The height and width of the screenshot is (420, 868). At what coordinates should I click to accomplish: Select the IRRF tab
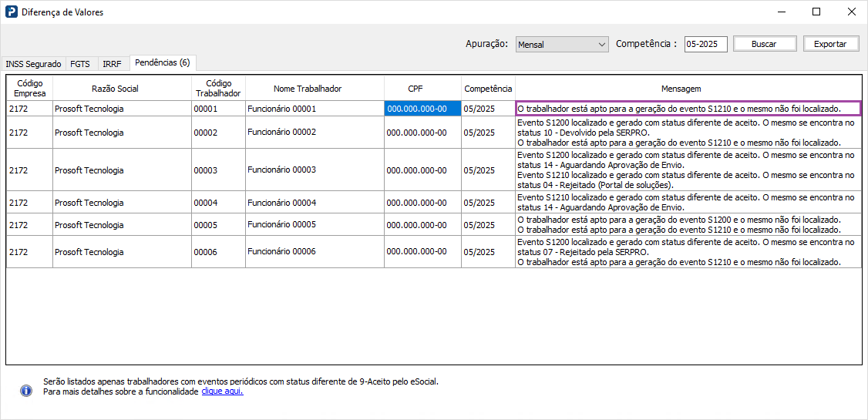[112, 64]
